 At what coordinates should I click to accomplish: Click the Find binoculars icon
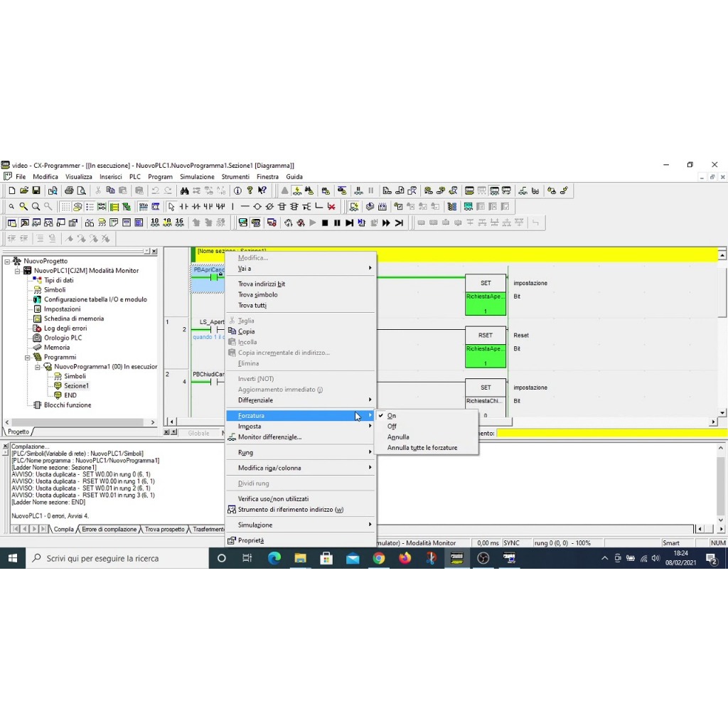(185, 191)
